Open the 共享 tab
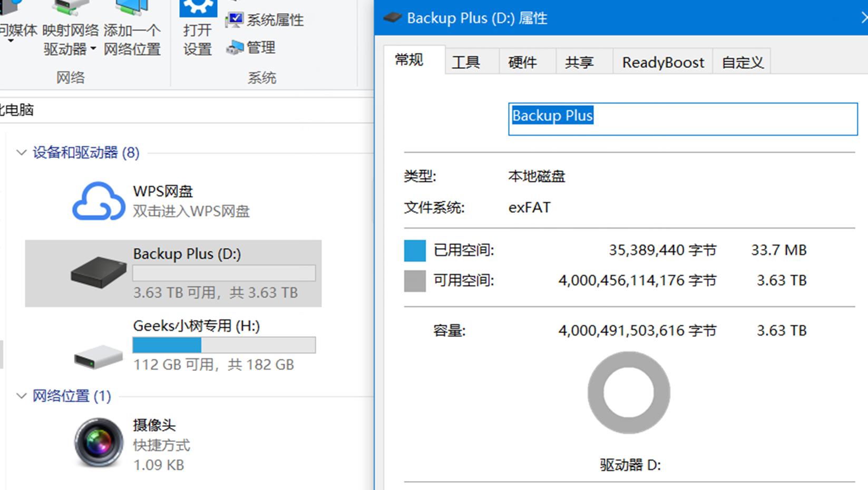Screen dimensions: 868x490 click(x=579, y=62)
